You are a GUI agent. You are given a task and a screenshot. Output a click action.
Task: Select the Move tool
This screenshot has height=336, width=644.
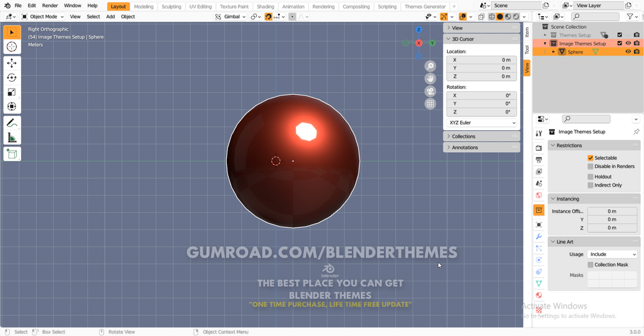12,63
